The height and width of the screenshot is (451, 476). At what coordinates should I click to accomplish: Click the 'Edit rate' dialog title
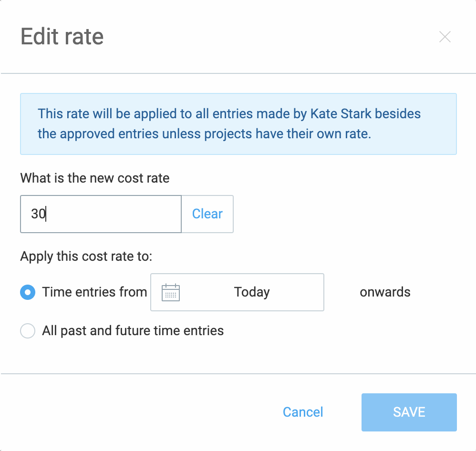[x=62, y=36]
